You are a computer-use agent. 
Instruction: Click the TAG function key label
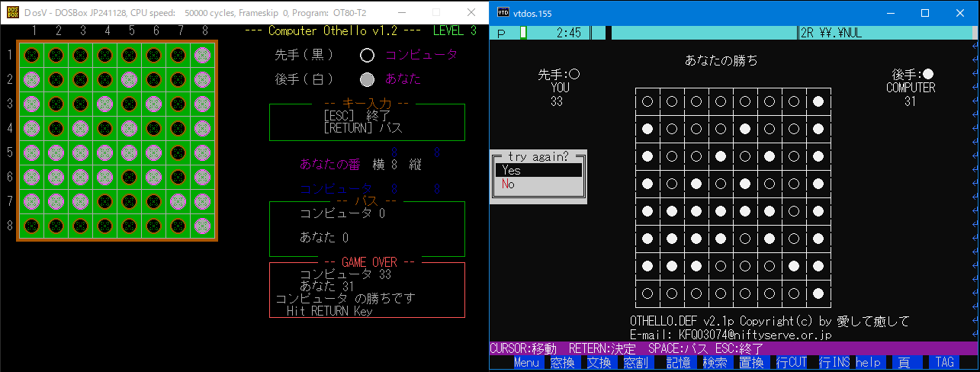pyautogui.click(x=945, y=363)
